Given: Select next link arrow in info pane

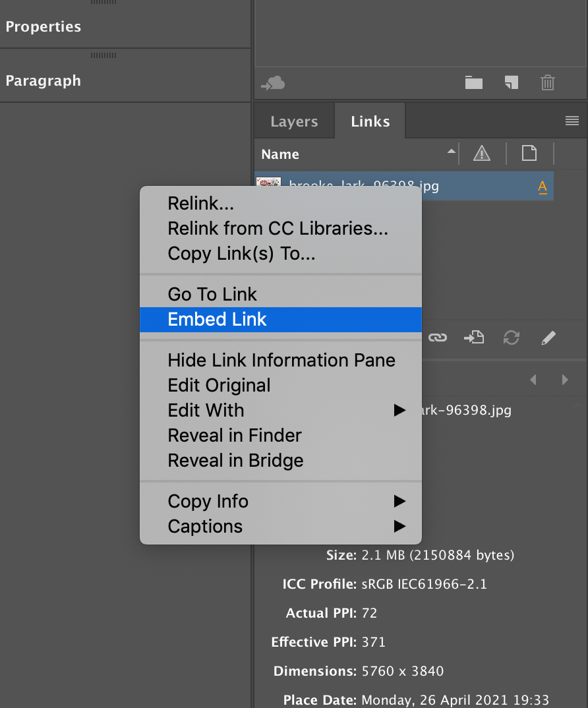Looking at the screenshot, I should point(564,379).
